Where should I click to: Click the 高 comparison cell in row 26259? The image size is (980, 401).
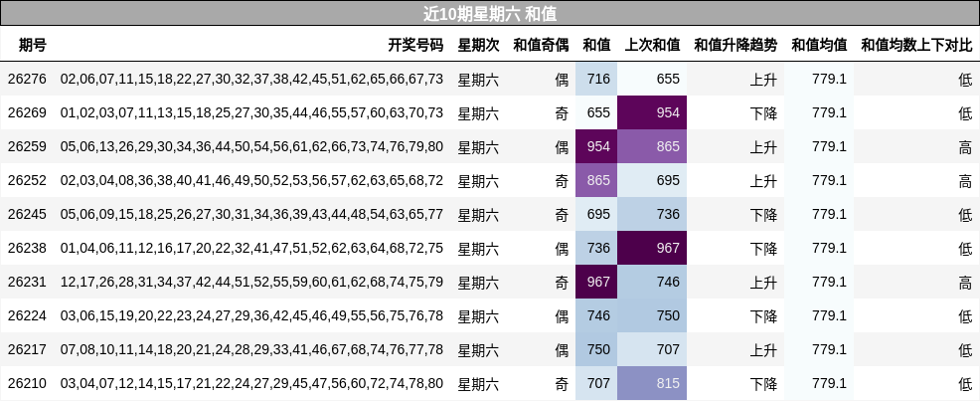966,147
